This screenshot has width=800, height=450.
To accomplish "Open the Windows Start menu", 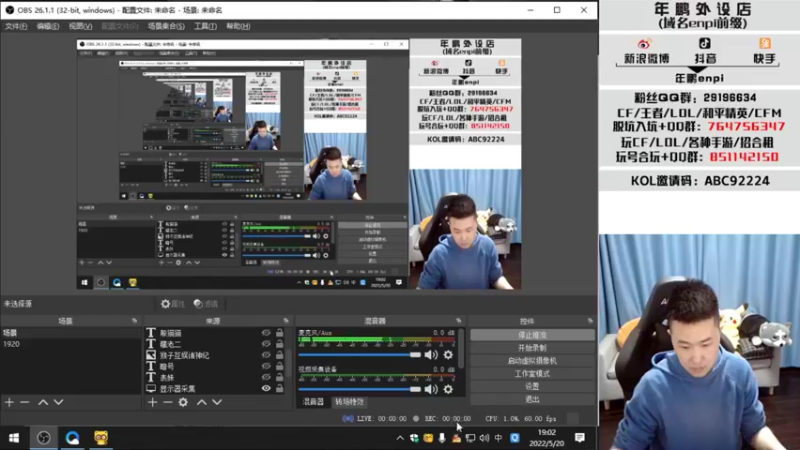I will pyautogui.click(x=14, y=438).
